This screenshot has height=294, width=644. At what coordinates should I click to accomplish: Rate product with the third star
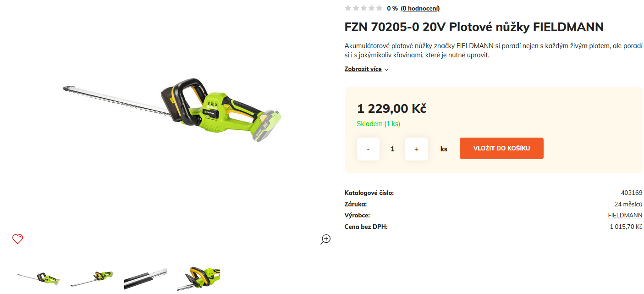coord(363,8)
